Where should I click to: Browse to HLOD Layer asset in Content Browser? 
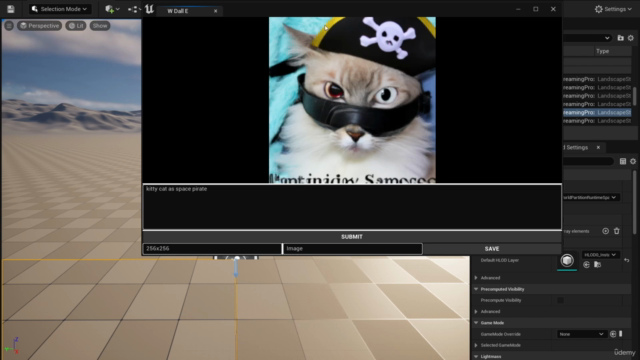pyautogui.click(x=597, y=264)
